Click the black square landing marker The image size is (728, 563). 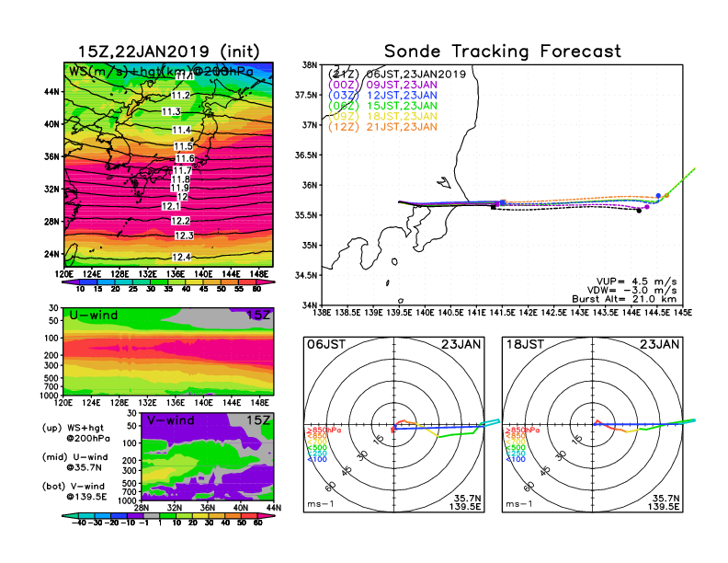pos(493,207)
